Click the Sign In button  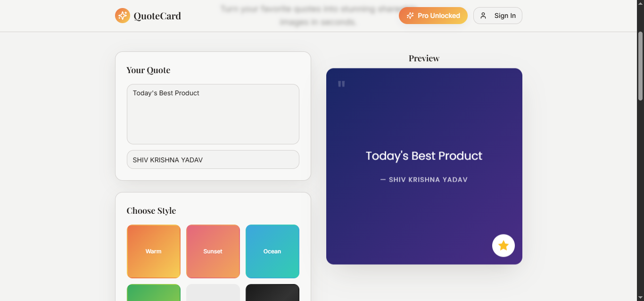(497, 16)
